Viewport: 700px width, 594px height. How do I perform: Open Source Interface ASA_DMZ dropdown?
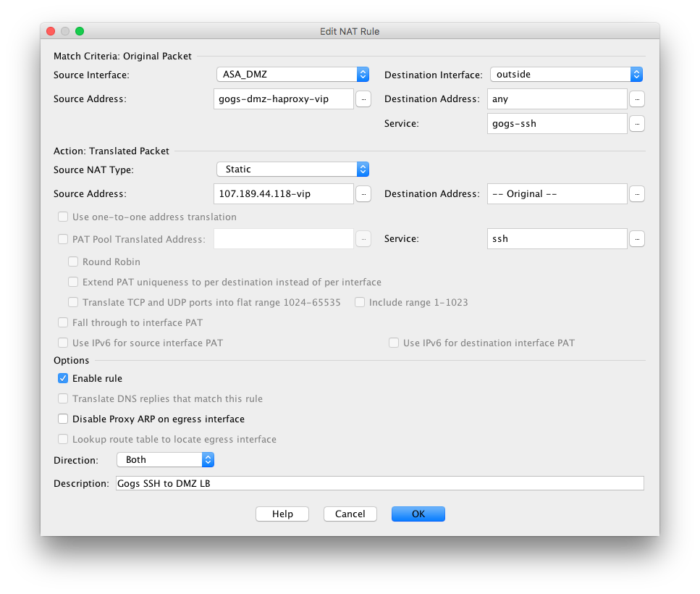tap(292, 74)
